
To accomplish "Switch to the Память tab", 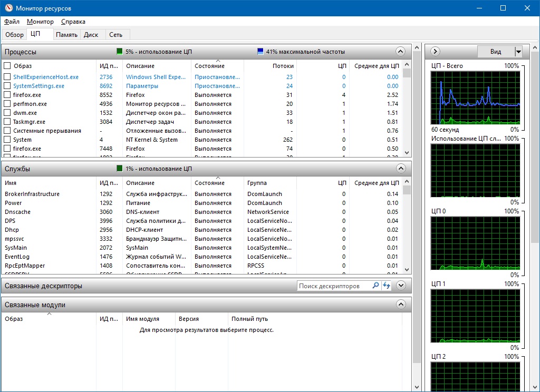I will (x=67, y=35).
